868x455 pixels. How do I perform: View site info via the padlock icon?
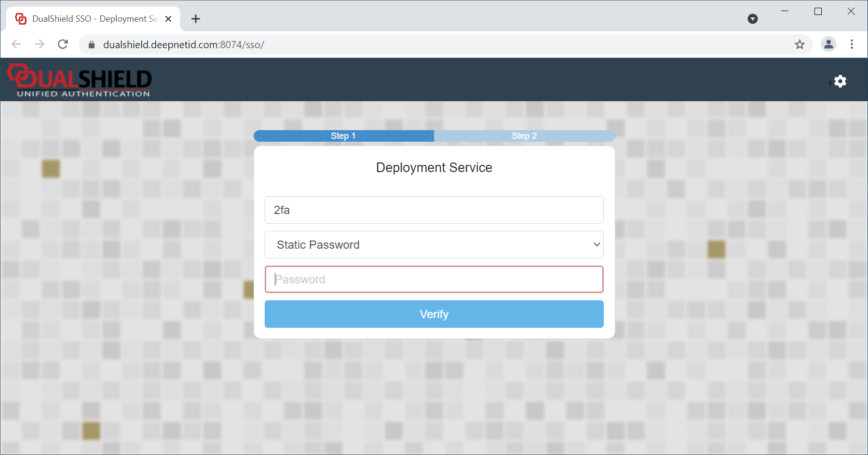(x=92, y=45)
